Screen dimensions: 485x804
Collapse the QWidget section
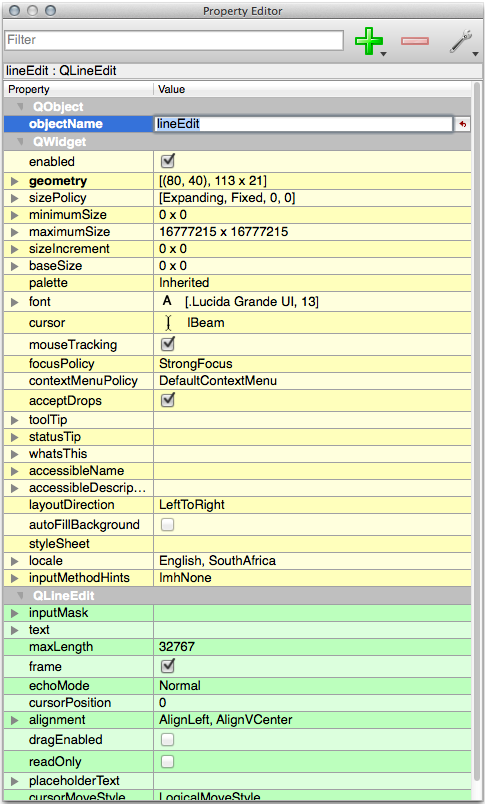(x=21, y=142)
